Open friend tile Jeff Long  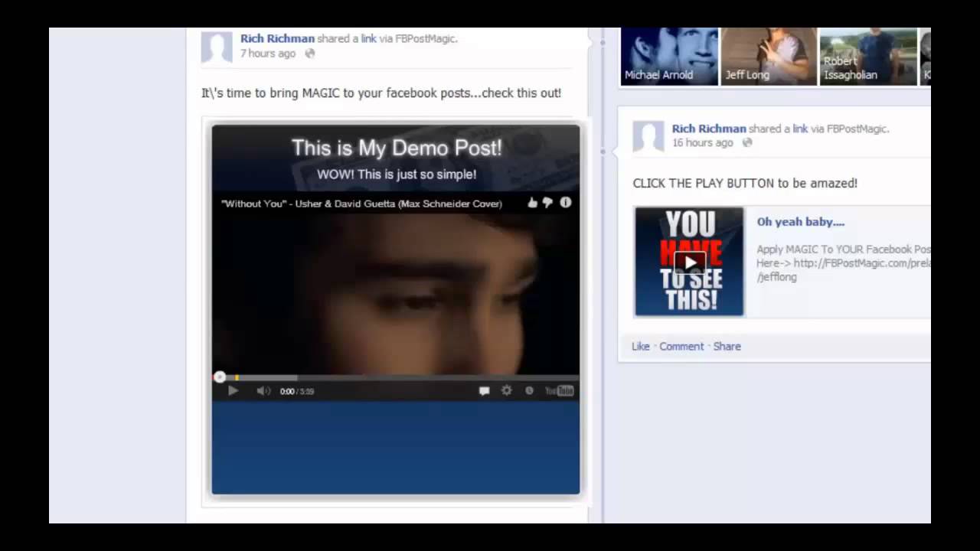pos(769,57)
